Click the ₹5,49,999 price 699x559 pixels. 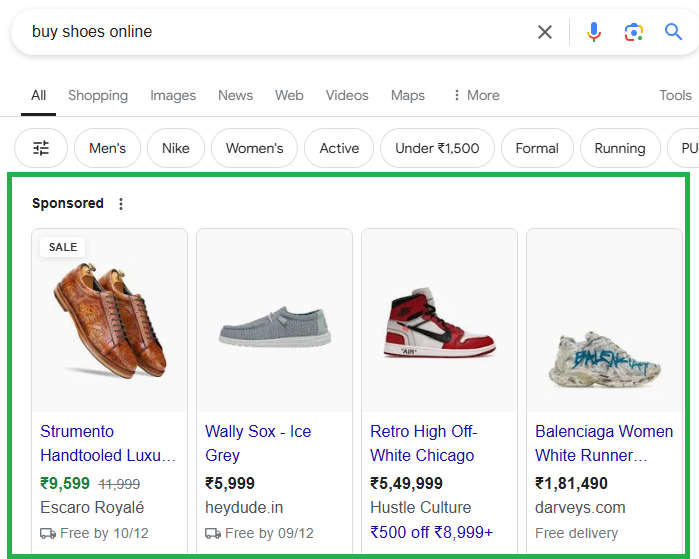coord(407,483)
